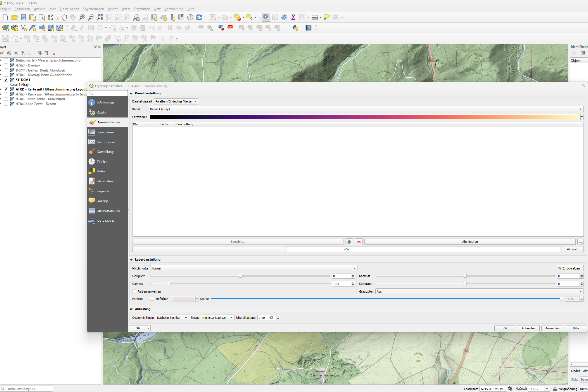Screen dimensions: 588x392
Task: Open the Verarbeitung menu
Action: (x=174, y=8)
